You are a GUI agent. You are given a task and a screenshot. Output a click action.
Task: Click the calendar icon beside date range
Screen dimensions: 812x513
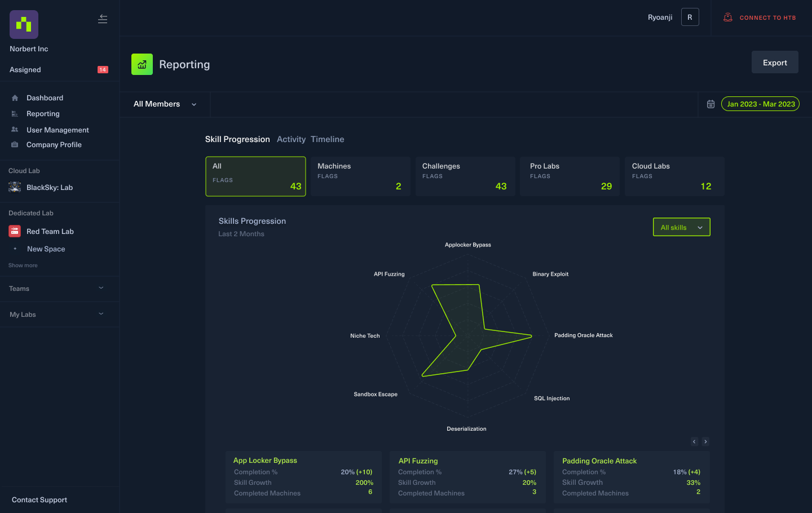(x=710, y=104)
